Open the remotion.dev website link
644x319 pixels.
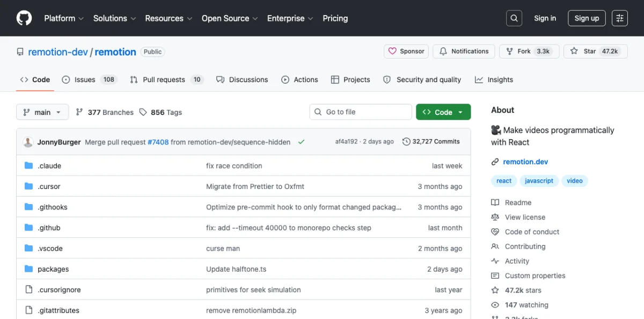525,162
